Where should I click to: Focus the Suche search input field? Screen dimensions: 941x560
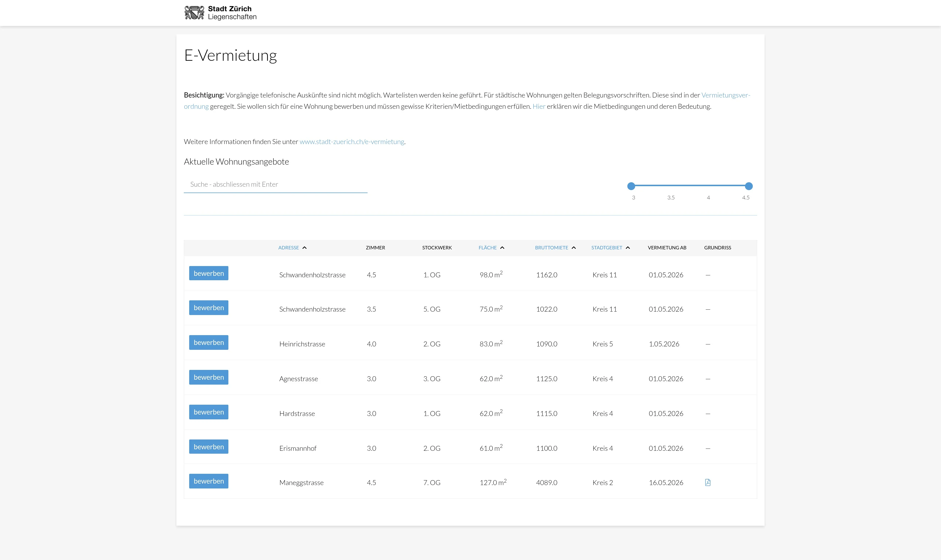pyautogui.click(x=275, y=184)
